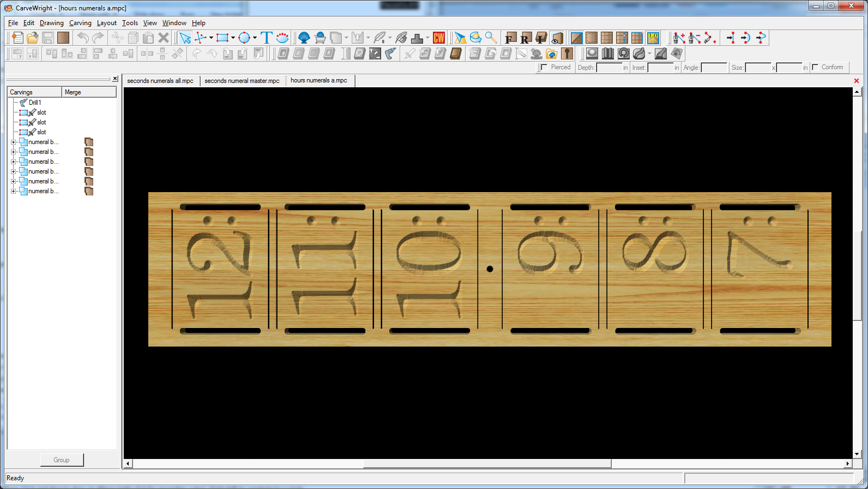The image size is (868, 489).
Task: Open dropdown arrow beside wave carve icon
Action: point(649,53)
